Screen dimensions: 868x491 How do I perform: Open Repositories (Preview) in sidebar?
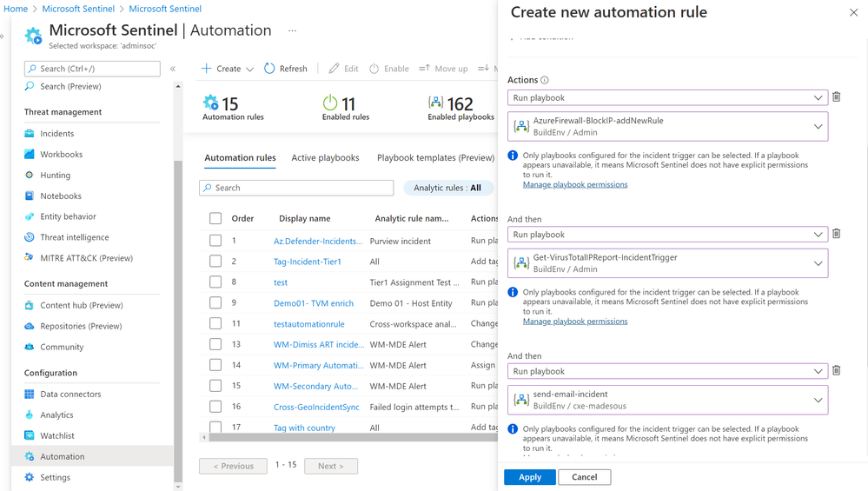click(x=81, y=326)
